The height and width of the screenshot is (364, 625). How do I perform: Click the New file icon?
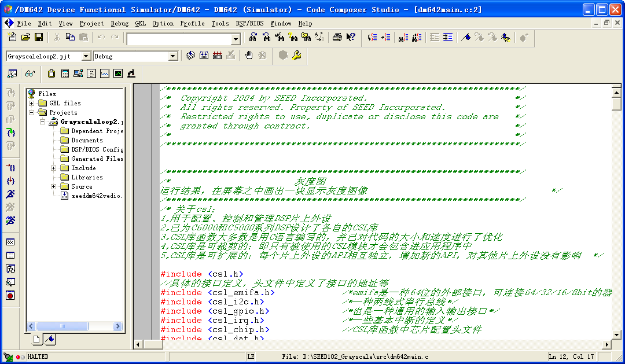12,37
